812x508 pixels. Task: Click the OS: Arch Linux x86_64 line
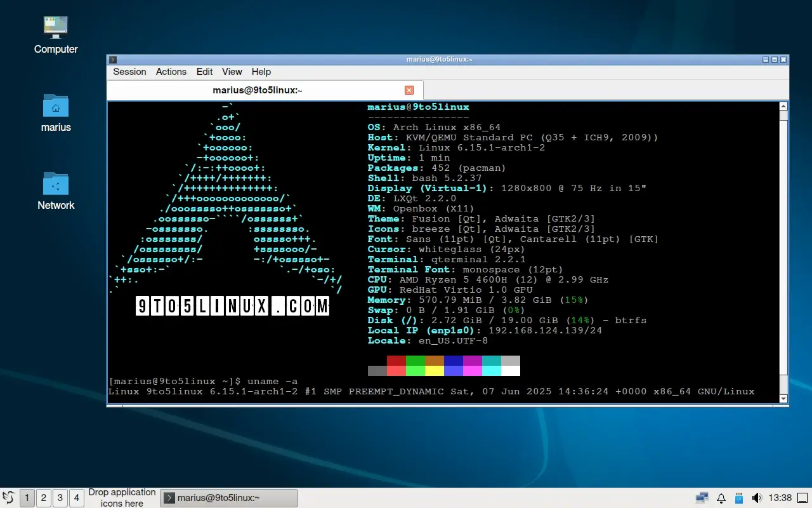[x=434, y=128]
